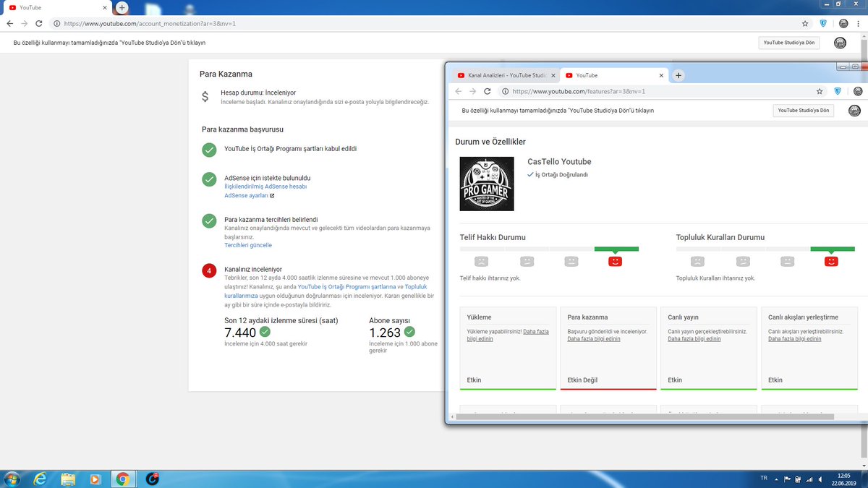Click YouTube Studio'ya Dön button in background window
Viewport: 868px width, 488px height.
[x=789, y=43]
